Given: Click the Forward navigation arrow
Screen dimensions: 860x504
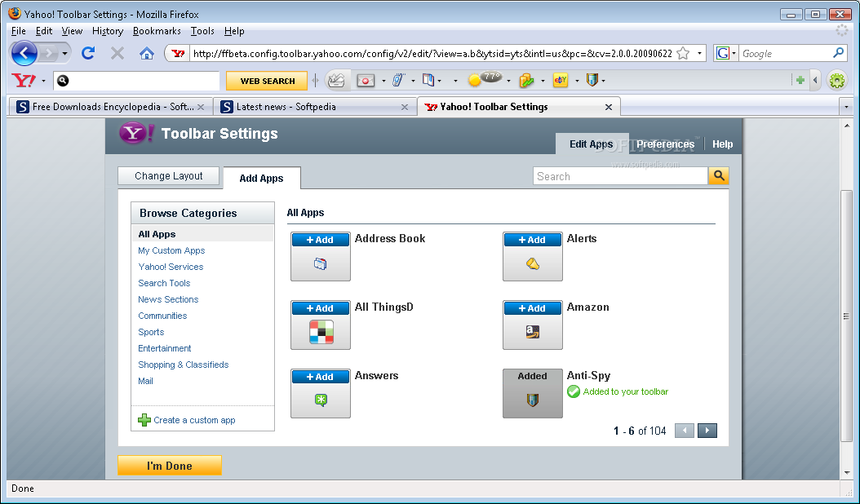Looking at the screenshot, I should tap(49, 53).
